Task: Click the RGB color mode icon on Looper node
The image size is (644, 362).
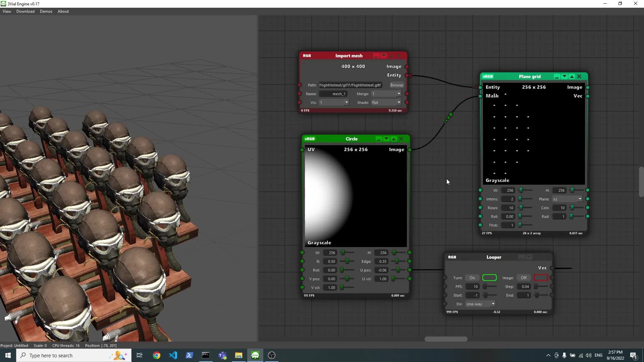Action: click(x=452, y=257)
